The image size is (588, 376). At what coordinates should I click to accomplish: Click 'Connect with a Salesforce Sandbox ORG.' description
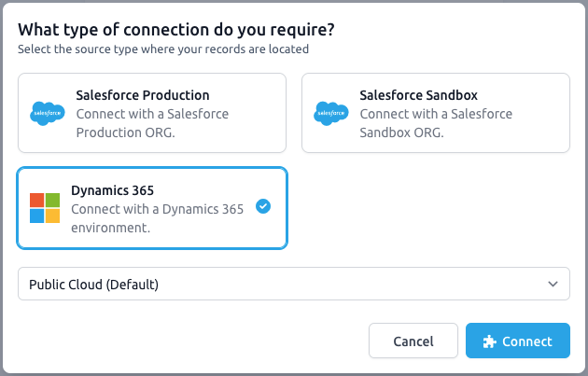tap(436, 123)
